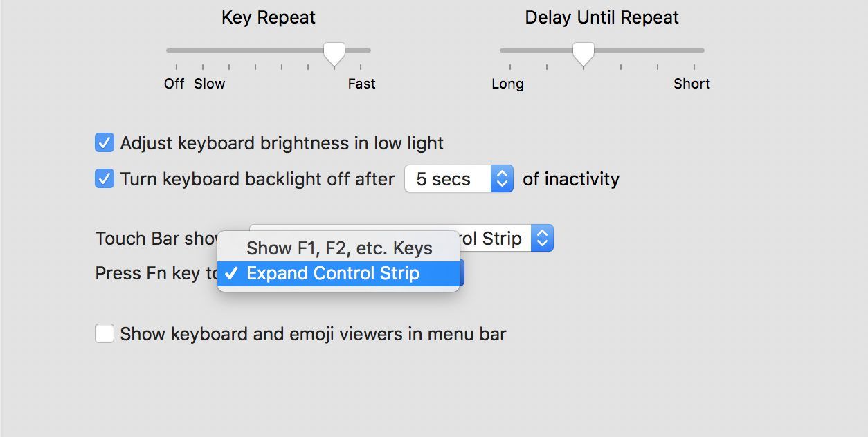
Task: Click the Adjust keyboard brightness label text
Action: point(282,143)
